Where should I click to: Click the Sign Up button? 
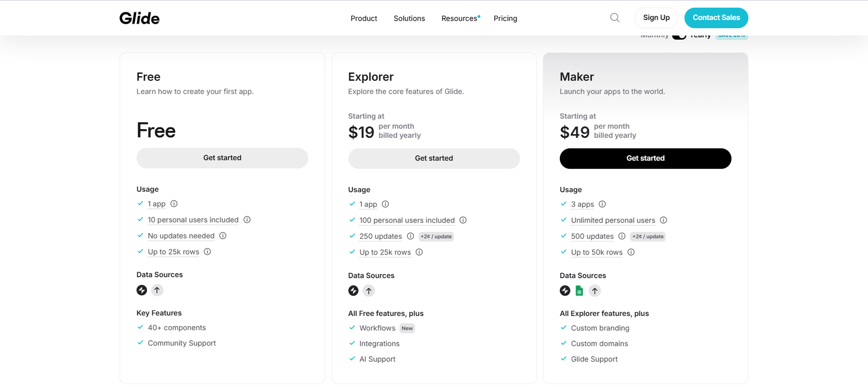(656, 18)
